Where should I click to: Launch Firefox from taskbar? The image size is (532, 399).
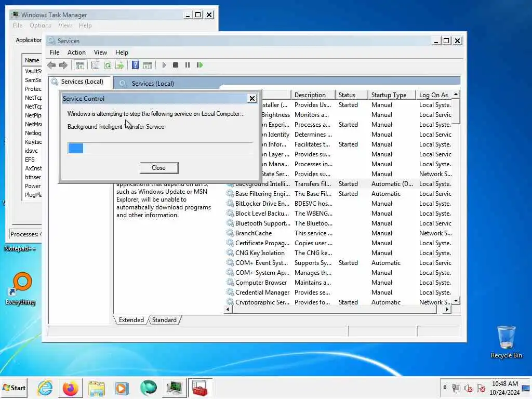(70, 388)
